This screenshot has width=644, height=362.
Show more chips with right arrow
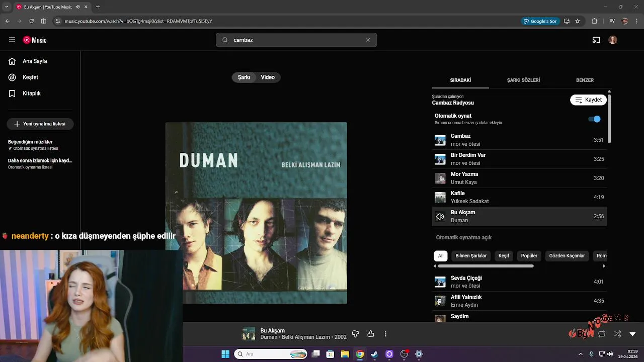(604, 266)
